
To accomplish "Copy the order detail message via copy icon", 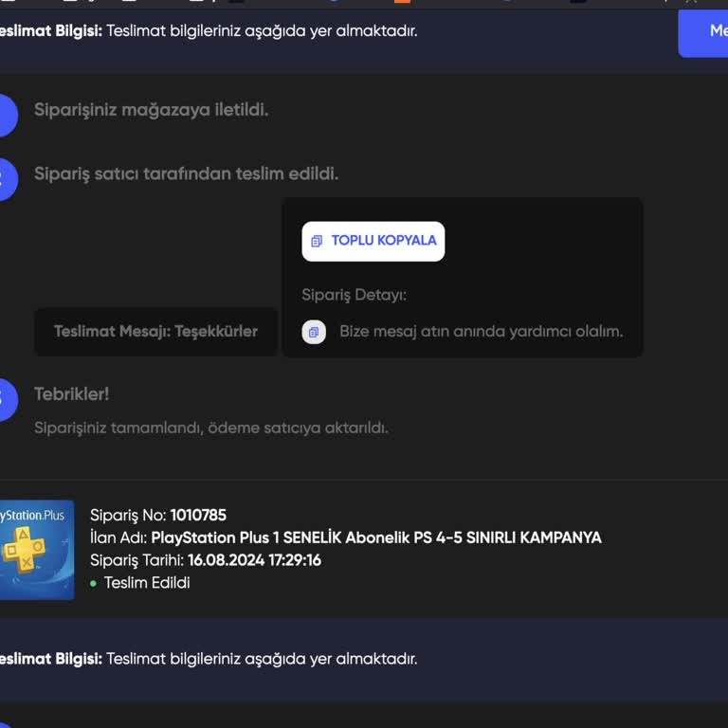I will pos(314,332).
